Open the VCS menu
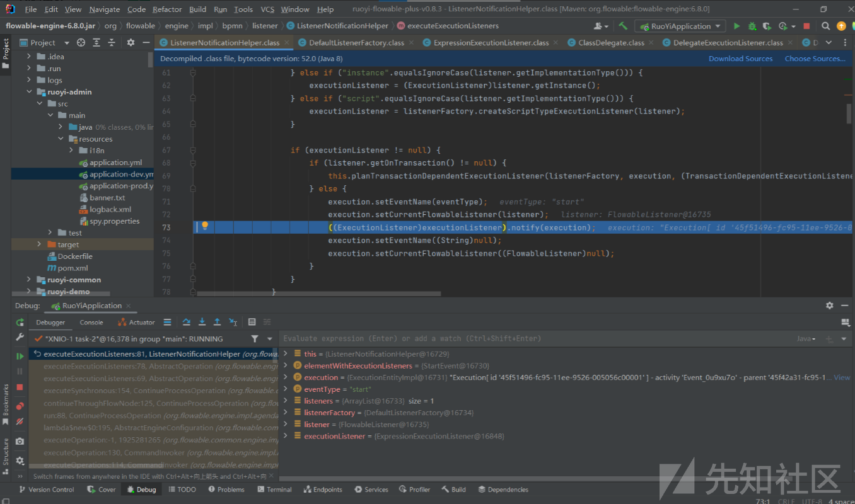The image size is (855, 504). 267,9
